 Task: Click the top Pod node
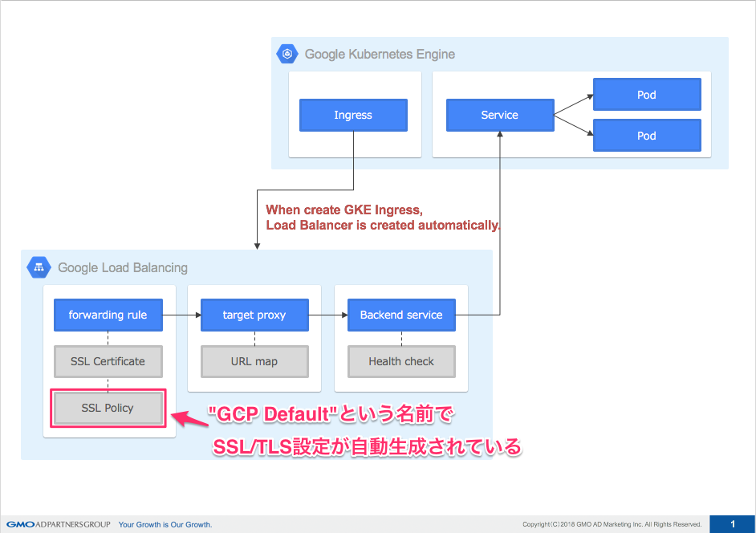coord(647,94)
